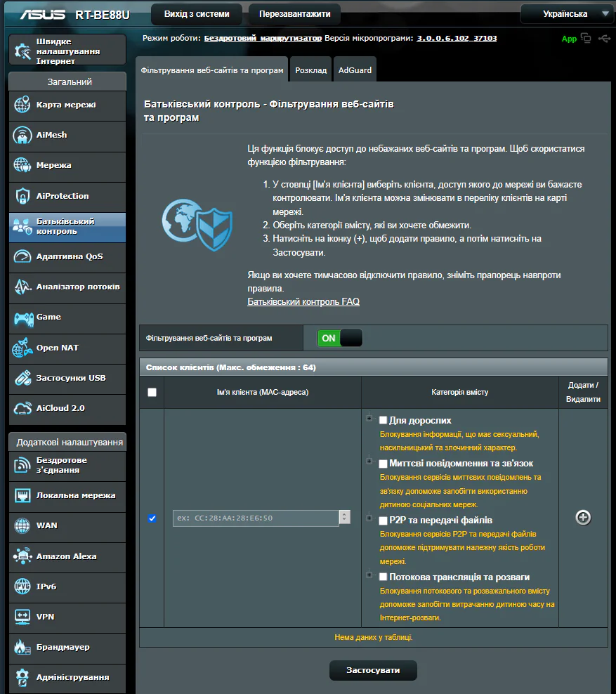Click the Локальна мережа monitor icon
616x694 pixels.
coord(22,495)
